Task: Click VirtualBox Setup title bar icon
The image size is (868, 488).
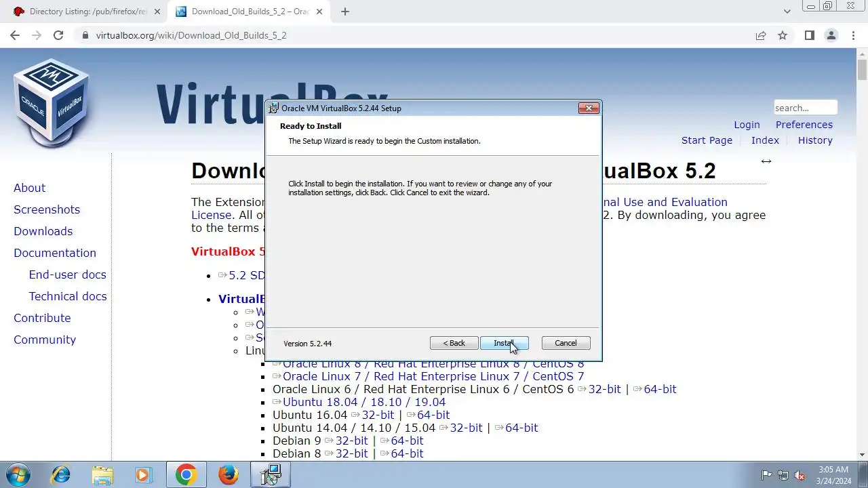Action: tap(273, 108)
